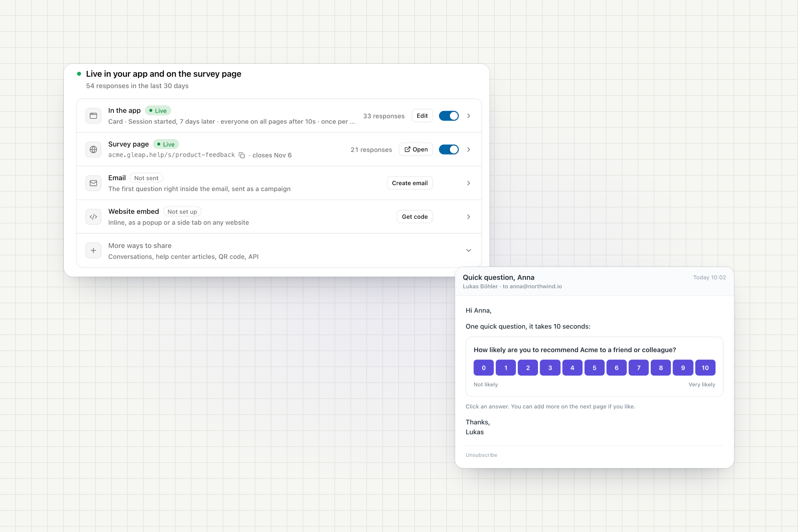Click the 21 responses count

[x=371, y=150]
